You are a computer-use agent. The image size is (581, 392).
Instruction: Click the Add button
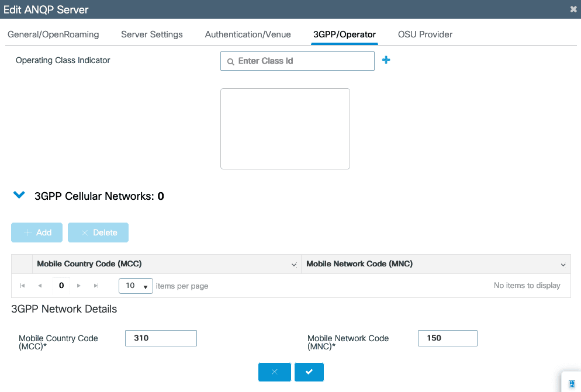pos(37,233)
